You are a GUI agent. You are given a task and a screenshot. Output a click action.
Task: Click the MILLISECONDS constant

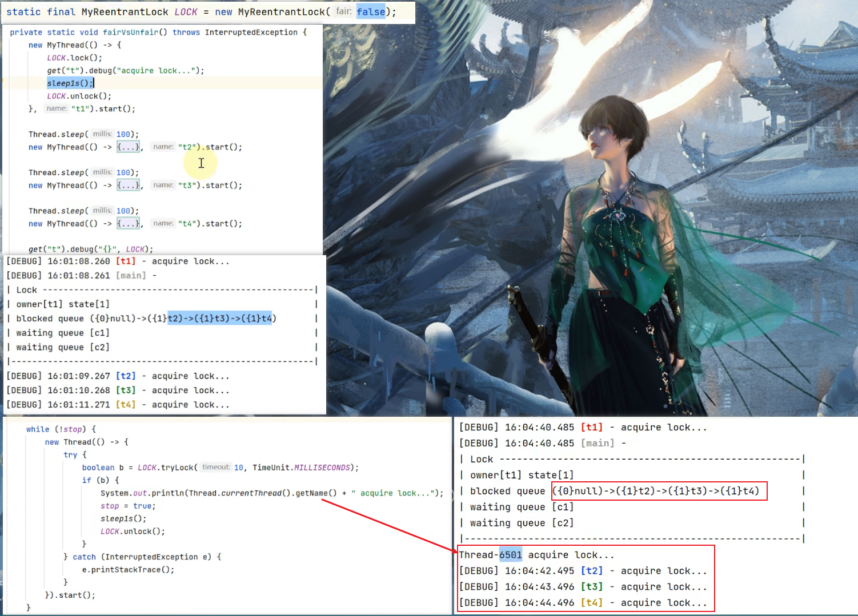pos(322,468)
